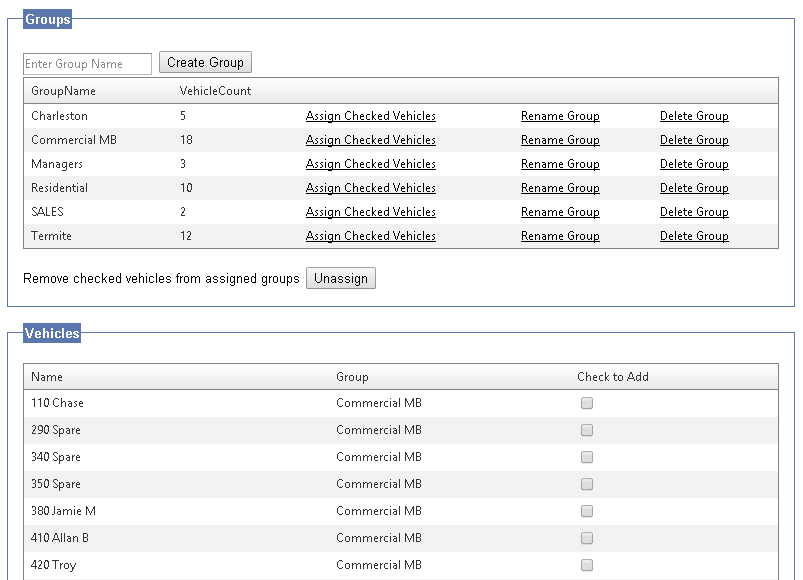Rename the Residential group
The width and height of the screenshot is (803, 580).
point(560,188)
